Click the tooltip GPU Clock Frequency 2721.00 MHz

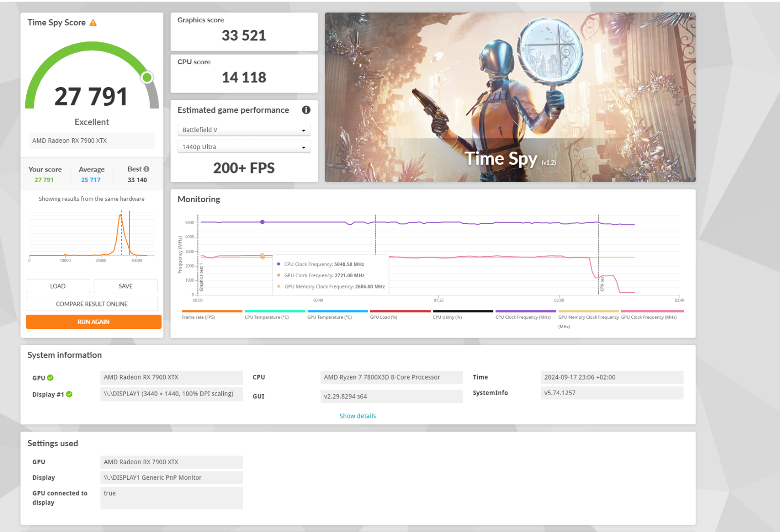(321, 275)
